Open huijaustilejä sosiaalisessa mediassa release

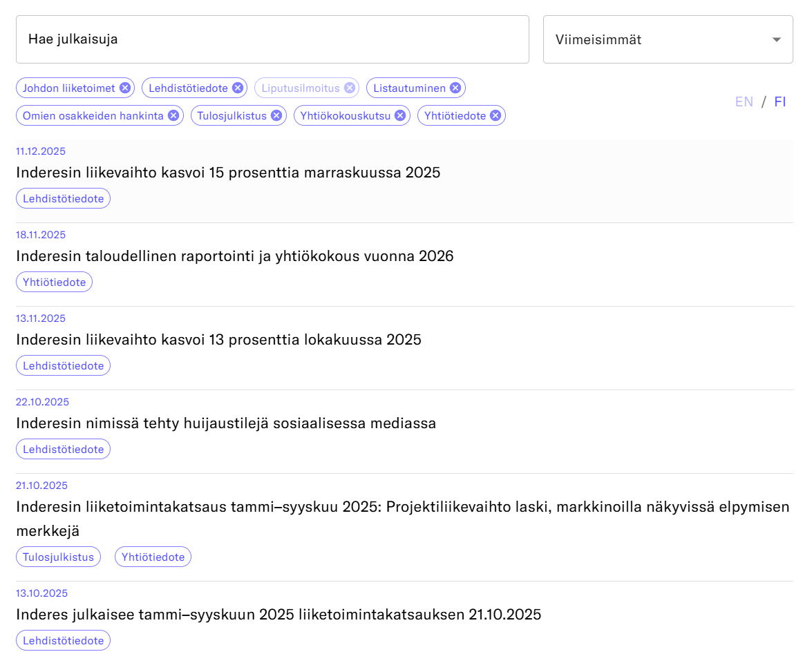pyautogui.click(x=226, y=423)
